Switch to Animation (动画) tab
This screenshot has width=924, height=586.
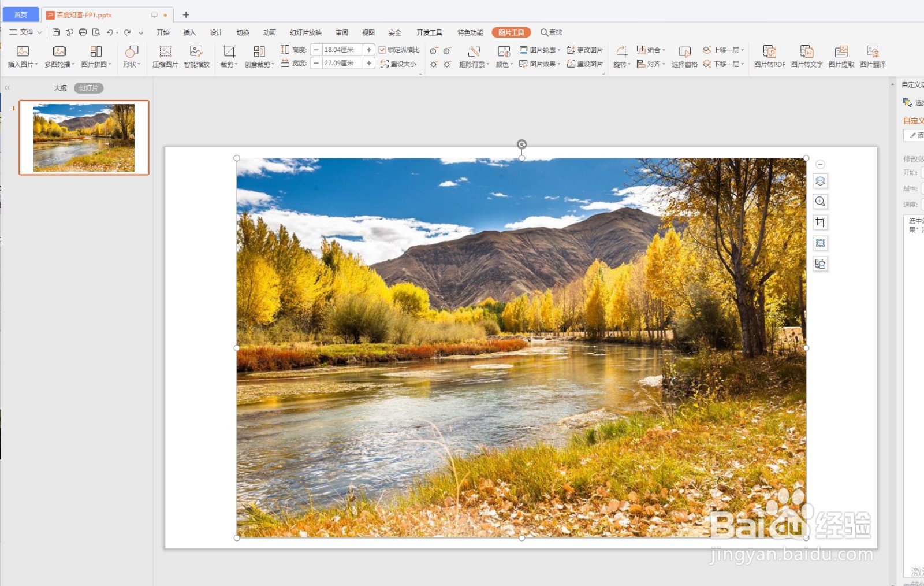click(269, 33)
